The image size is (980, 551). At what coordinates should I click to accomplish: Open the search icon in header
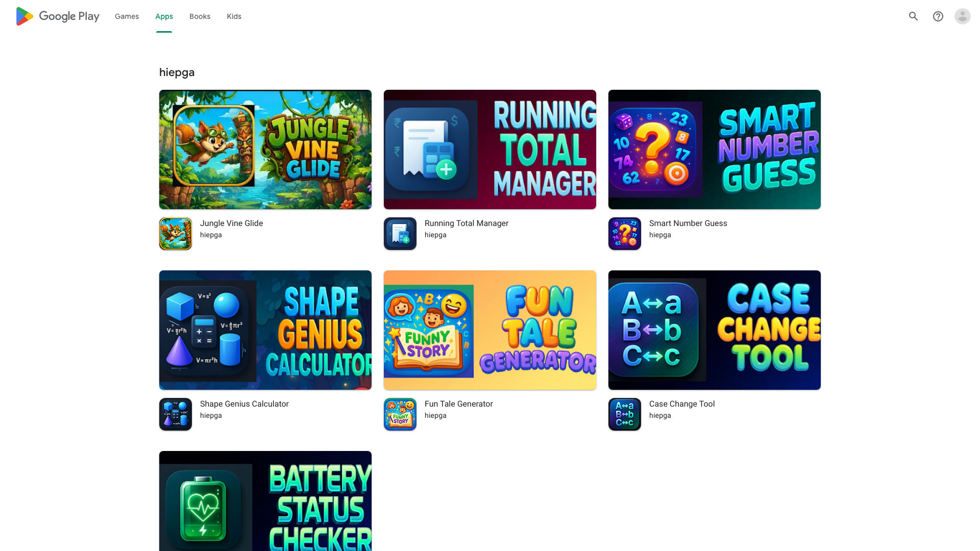tap(914, 16)
